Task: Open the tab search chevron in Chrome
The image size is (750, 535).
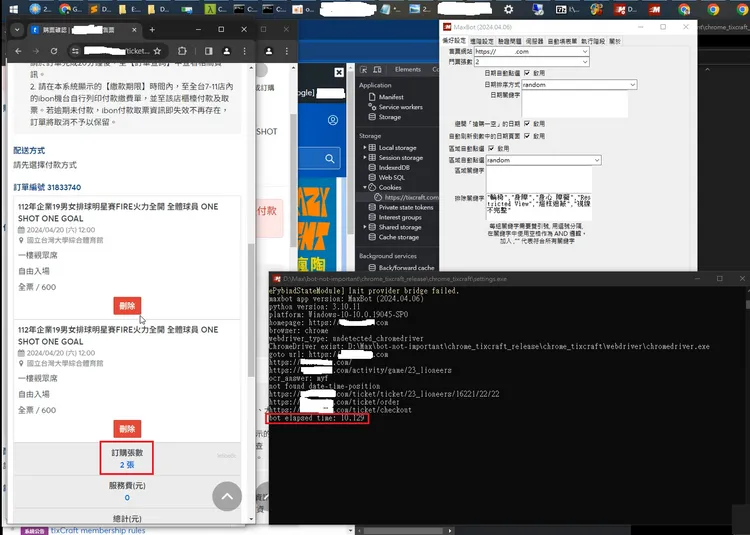Action: click(17, 30)
